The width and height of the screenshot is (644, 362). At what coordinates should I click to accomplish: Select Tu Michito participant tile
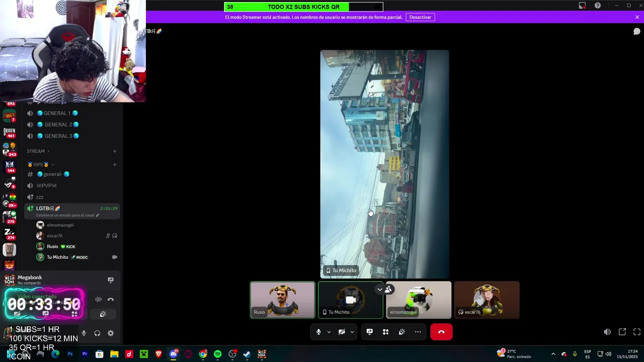tap(351, 300)
